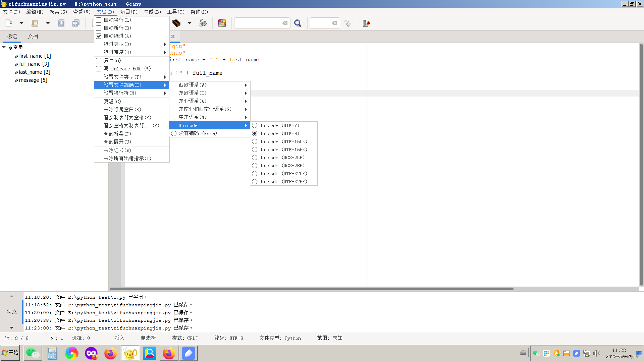Click the 开始 Start button
The width and height of the screenshot is (644, 362).
click(10, 353)
